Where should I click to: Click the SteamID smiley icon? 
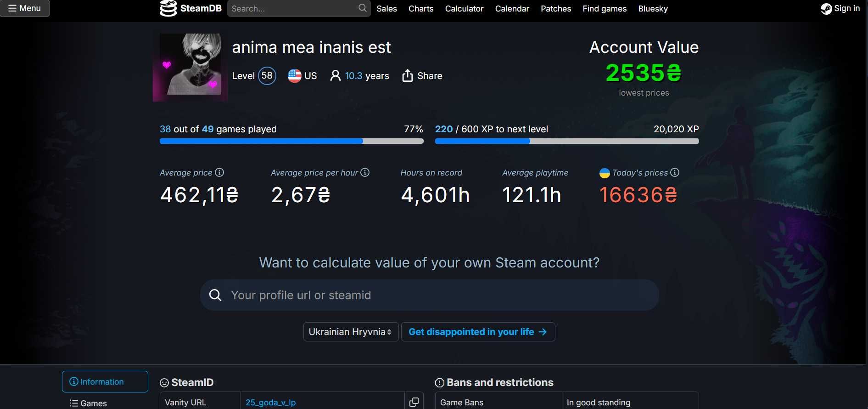pyautogui.click(x=164, y=383)
